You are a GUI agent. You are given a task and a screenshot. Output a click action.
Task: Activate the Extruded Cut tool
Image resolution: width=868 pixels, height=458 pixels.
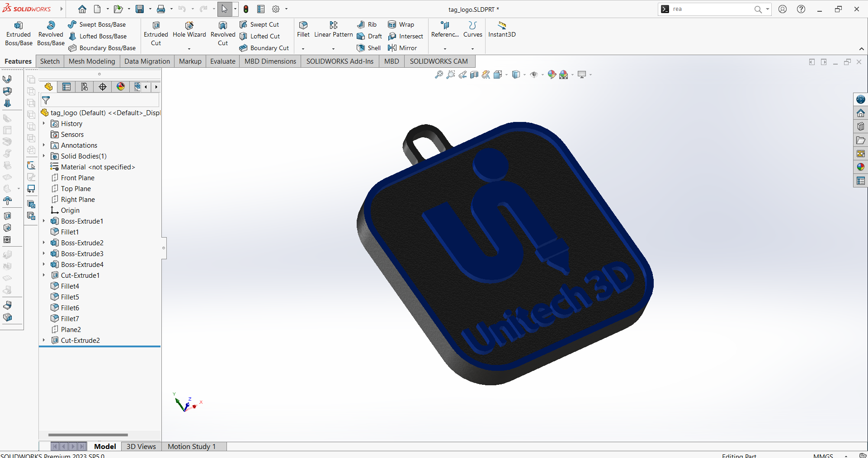pos(156,34)
